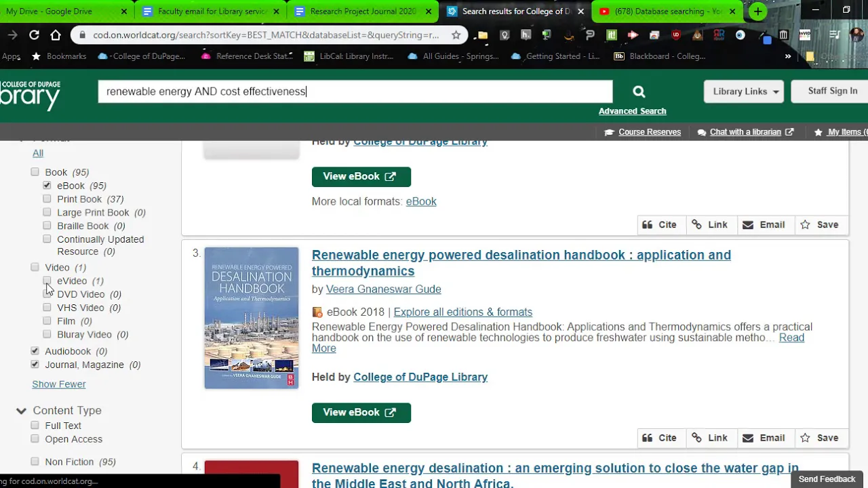Open the Amazon extension icon
This screenshot has width=868, height=488.
(569, 35)
